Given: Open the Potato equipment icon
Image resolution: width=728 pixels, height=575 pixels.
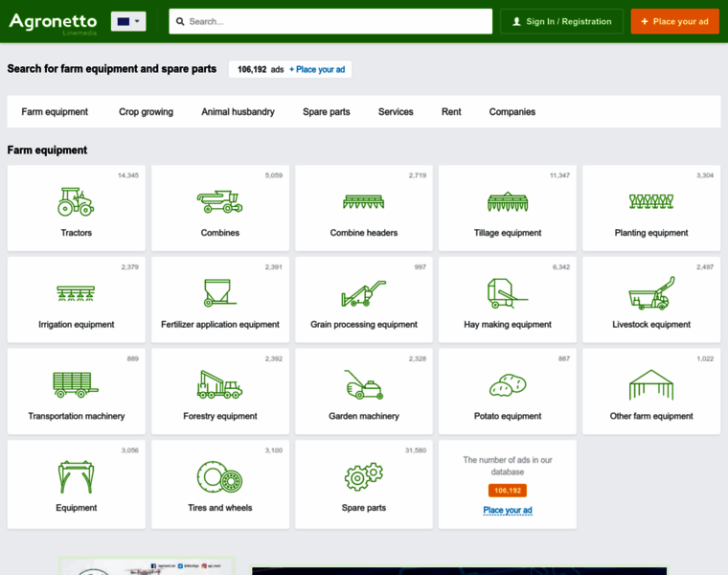Looking at the screenshot, I should (x=507, y=385).
